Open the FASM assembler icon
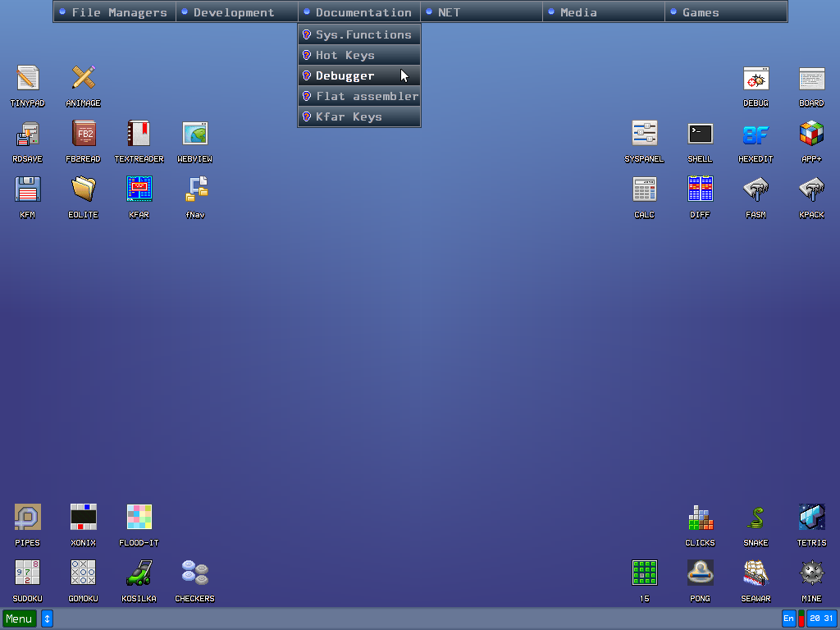This screenshot has width=840, height=630. point(756,189)
